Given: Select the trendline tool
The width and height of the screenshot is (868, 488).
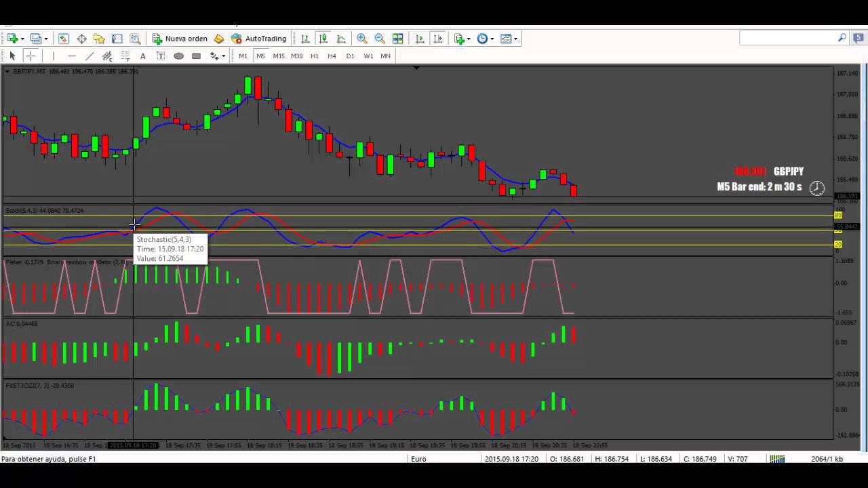Looking at the screenshot, I should point(89,56).
